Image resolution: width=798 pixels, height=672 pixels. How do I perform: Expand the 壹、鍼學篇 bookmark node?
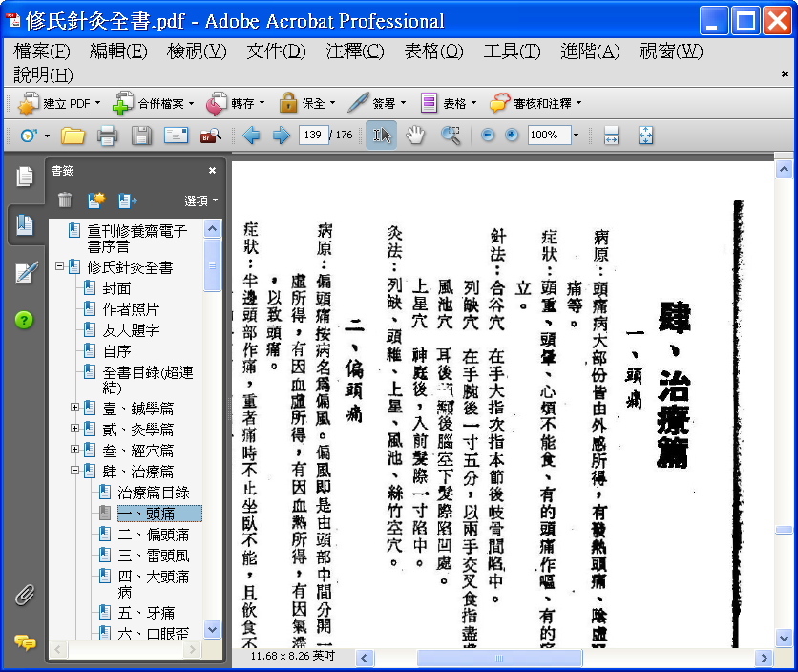tap(74, 408)
